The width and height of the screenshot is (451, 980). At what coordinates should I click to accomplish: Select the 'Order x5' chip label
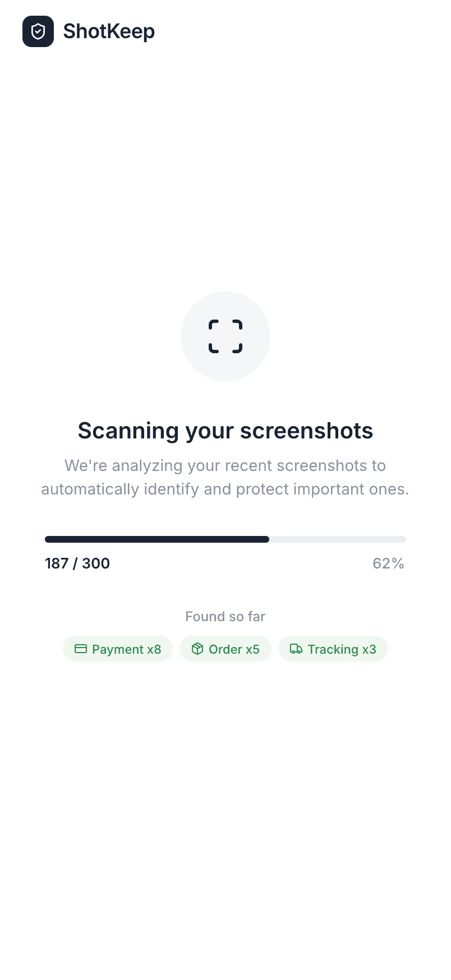pyautogui.click(x=234, y=649)
